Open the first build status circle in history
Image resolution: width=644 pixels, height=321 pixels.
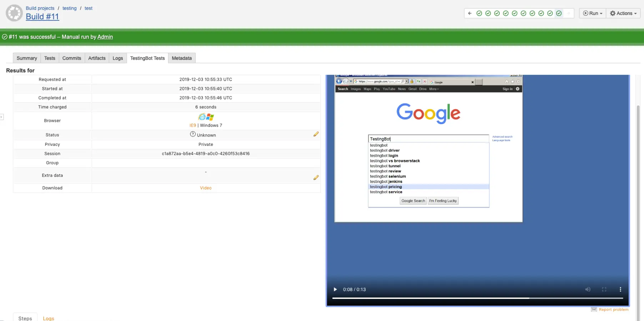coord(479,13)
